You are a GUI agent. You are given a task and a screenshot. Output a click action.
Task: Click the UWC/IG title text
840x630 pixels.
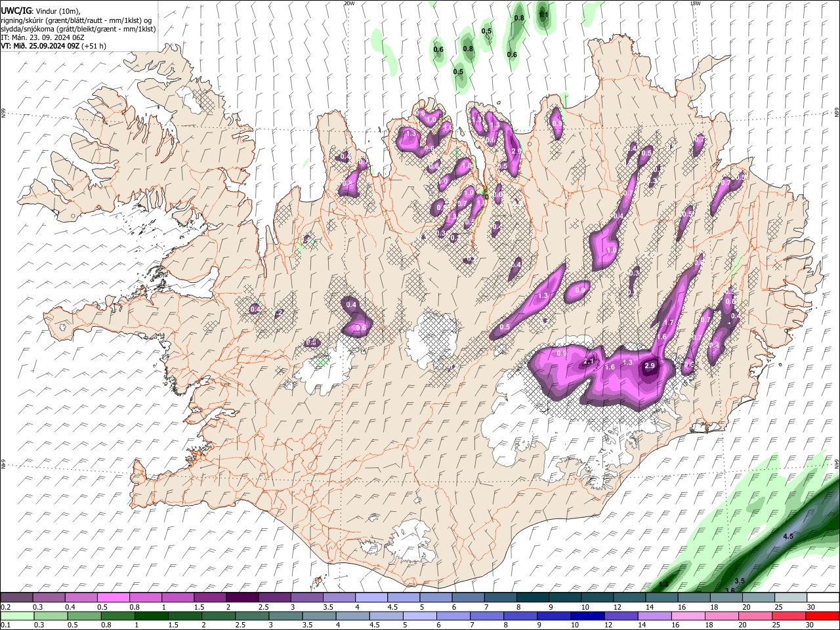click(16, 11)
